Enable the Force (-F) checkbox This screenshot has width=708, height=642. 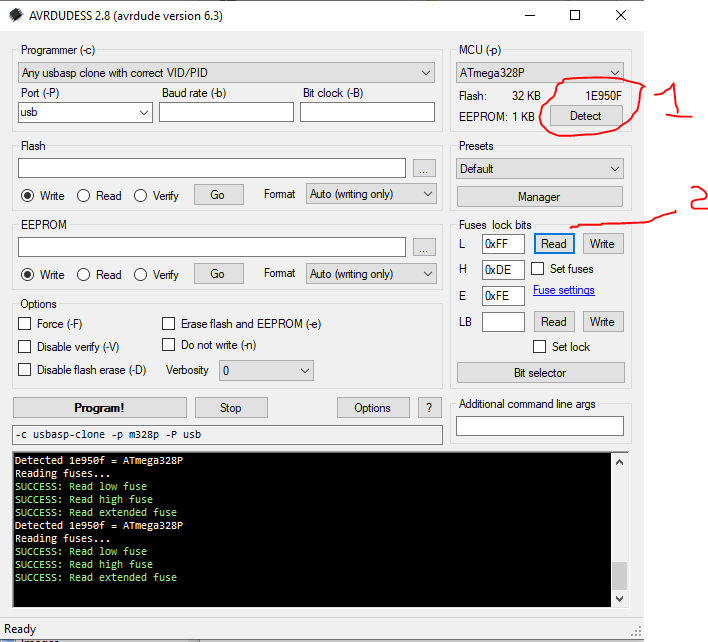pyautogui.click(x=25, y=324)
